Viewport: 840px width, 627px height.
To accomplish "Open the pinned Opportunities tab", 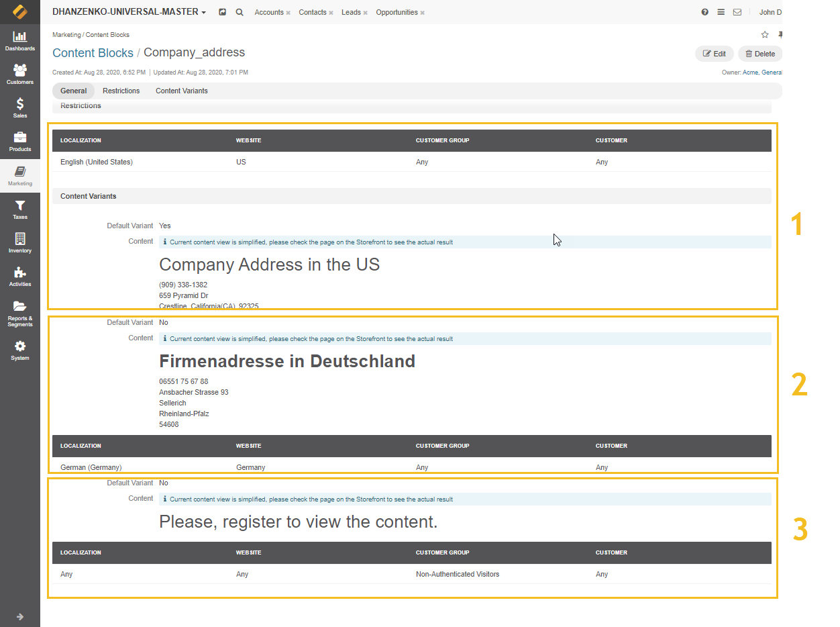I will pyautogui.click(x=397, y=12).
